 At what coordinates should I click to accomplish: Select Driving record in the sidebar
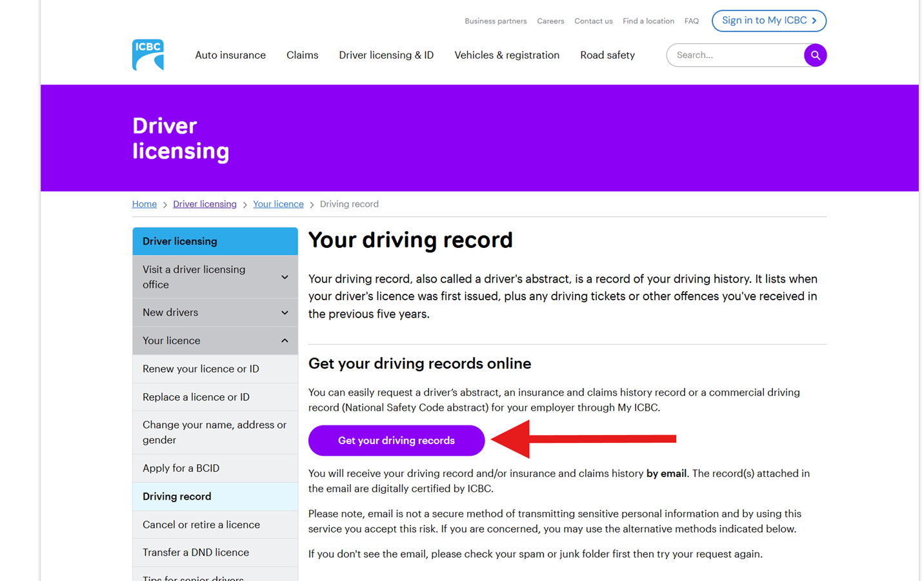click(x=215, y=496)
